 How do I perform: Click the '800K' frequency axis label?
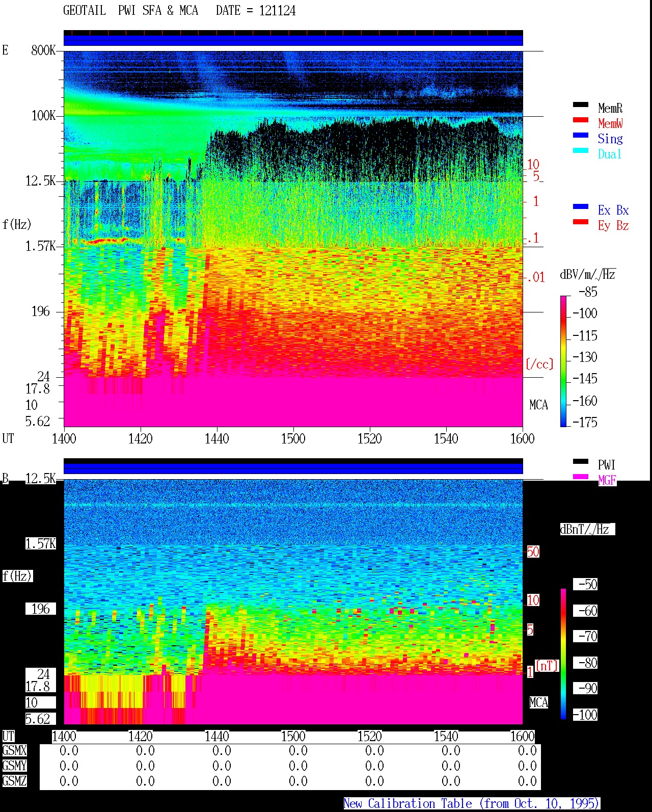point(43,50)
